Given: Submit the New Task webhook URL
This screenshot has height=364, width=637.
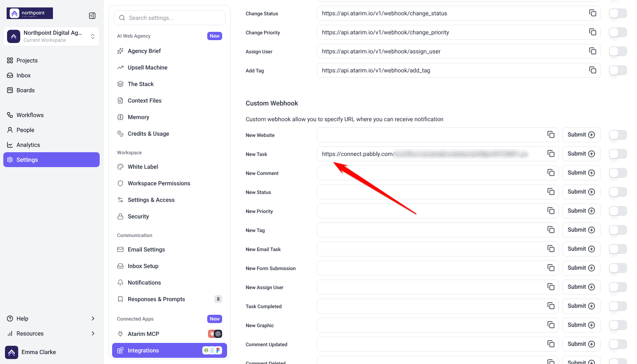Looking at the screenshot, I should pyautogui.click(x=581, y=154).
